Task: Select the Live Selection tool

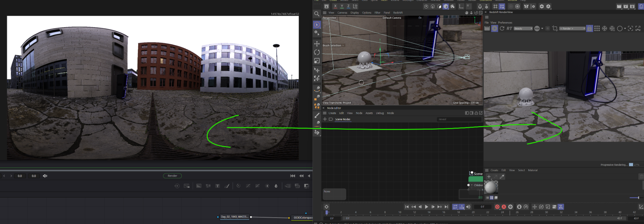Action: coord(317,25)
